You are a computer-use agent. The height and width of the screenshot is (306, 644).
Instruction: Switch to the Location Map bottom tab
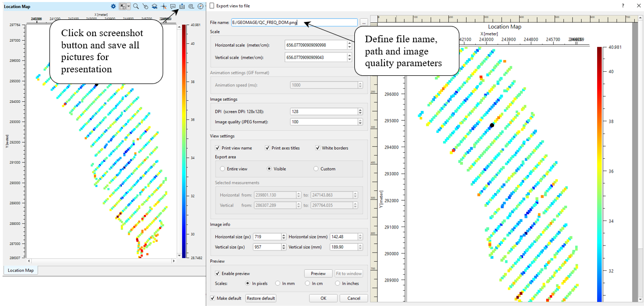(x=21, y=270)
